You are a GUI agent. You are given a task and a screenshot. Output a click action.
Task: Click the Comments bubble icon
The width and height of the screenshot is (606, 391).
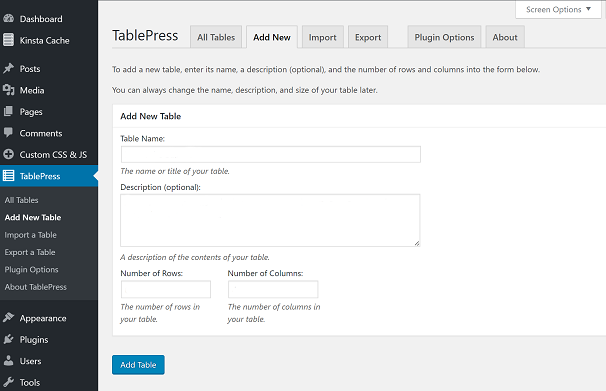click(x=9, y=133)
